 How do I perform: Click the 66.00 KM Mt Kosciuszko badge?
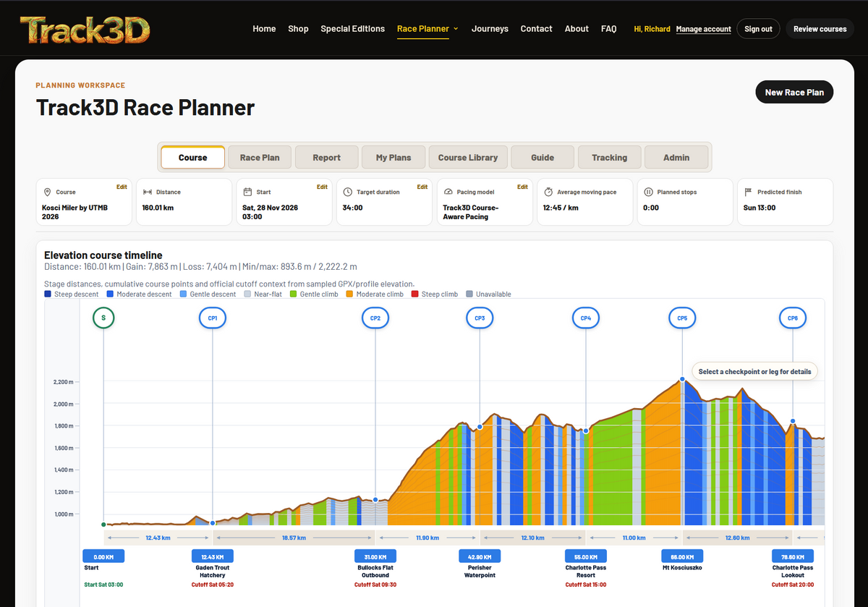[x=682, y=556]
